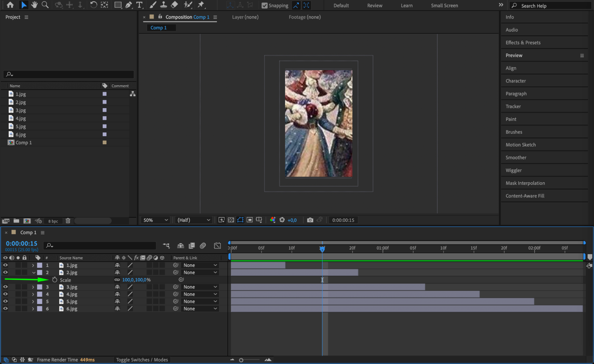
Task: Click the Scale stopwatch icon
Action: (55, 280)
